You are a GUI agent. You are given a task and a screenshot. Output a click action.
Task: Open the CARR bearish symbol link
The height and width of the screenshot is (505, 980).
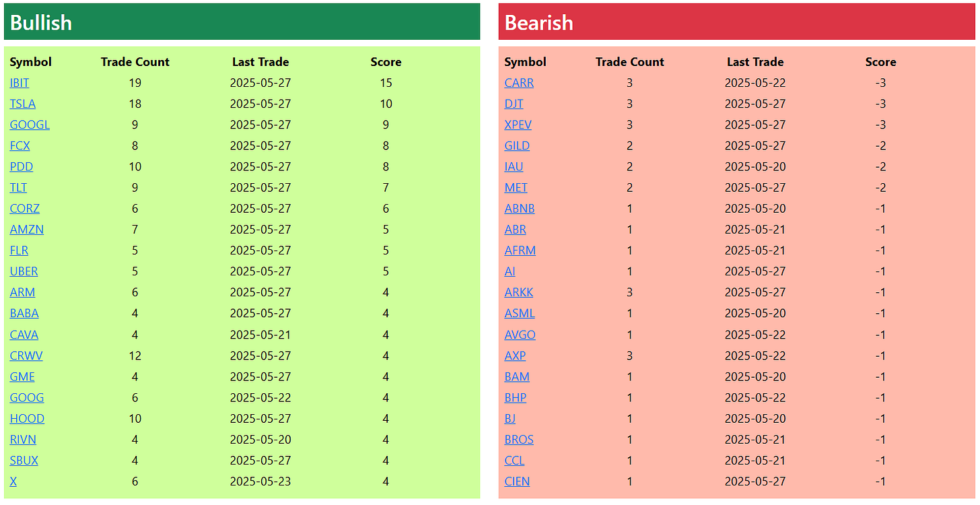(519, 83)
